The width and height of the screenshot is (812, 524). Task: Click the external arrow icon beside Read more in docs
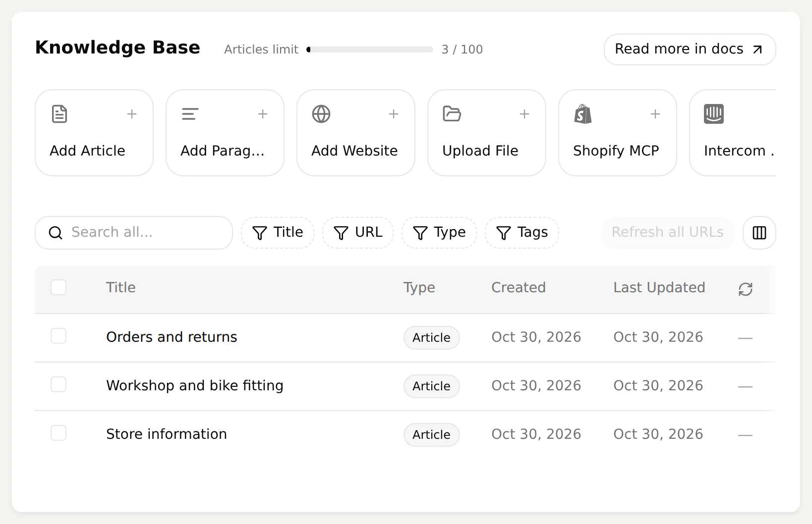click(757, 50)
